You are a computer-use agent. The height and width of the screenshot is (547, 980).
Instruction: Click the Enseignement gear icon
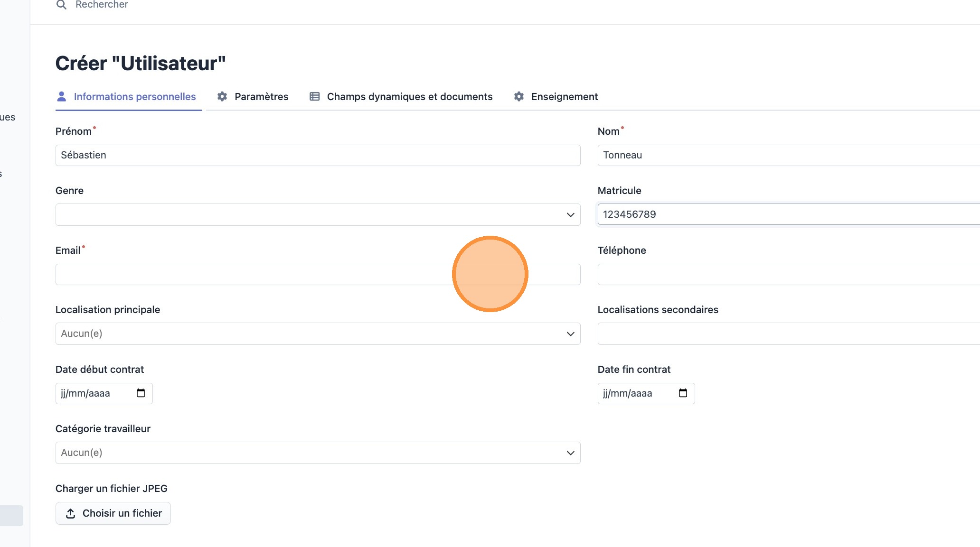(x=519, y=97)
